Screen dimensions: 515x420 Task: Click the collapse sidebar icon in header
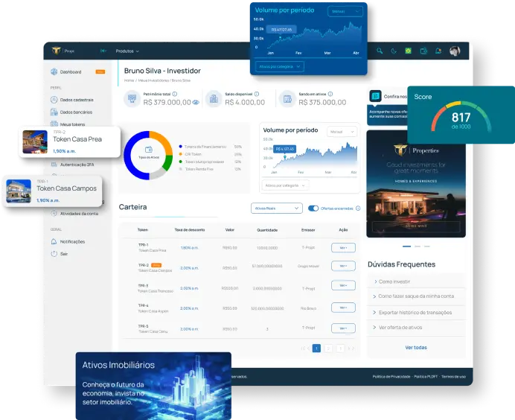pos(103,51)
